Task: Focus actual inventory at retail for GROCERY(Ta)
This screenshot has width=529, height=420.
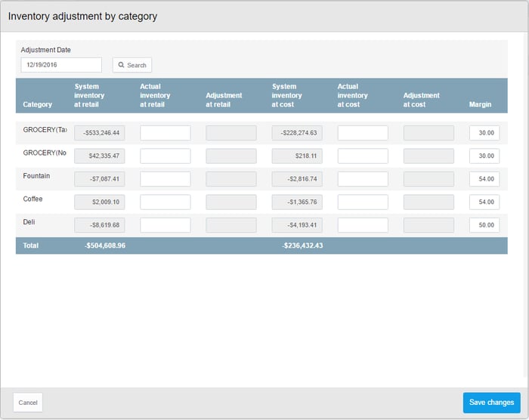Action: tap(166, 133)
